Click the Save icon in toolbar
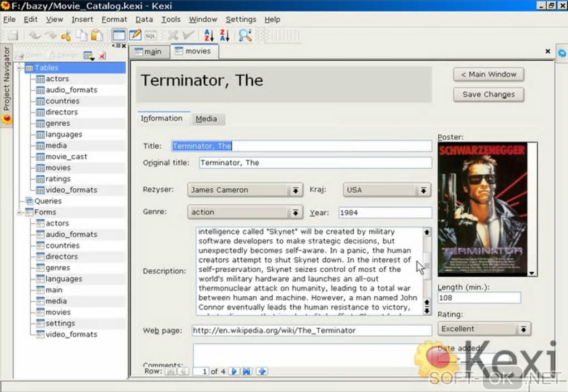Screen dimensions: 568x392 [13, 35]
